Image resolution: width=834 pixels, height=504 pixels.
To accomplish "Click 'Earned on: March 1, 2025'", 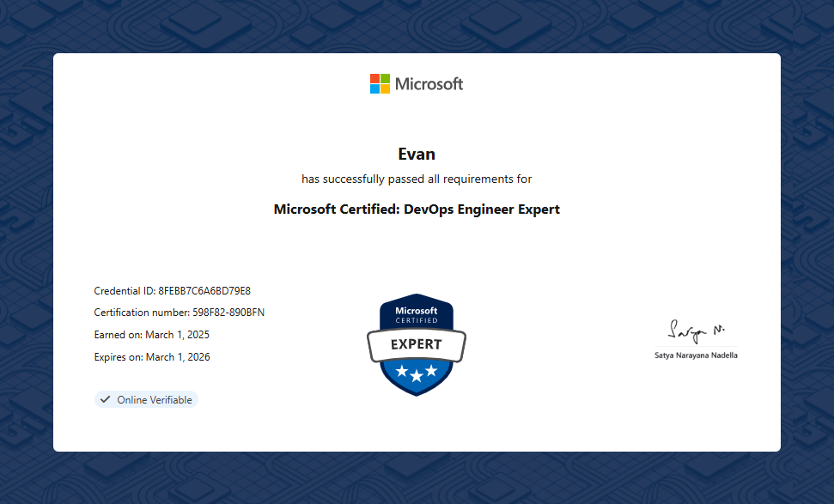I will click(151, 334).
